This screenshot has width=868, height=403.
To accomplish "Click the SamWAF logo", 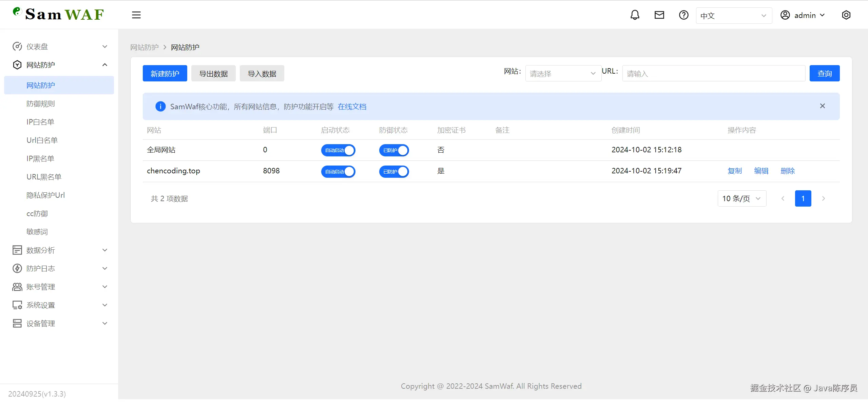I will point(58,14).
